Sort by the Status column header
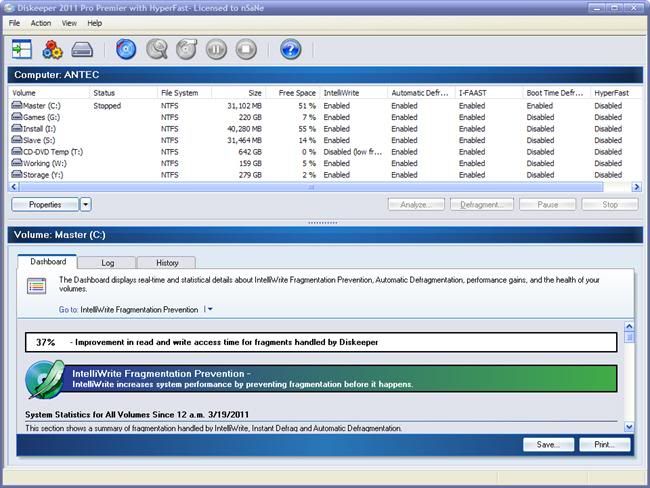The height and width of the screenshot is (488, 650). click(123, 93)
